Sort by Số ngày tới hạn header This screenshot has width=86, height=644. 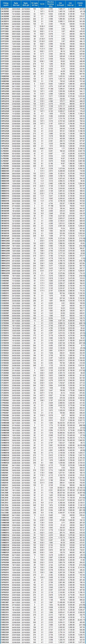click(x=34, y=4)
